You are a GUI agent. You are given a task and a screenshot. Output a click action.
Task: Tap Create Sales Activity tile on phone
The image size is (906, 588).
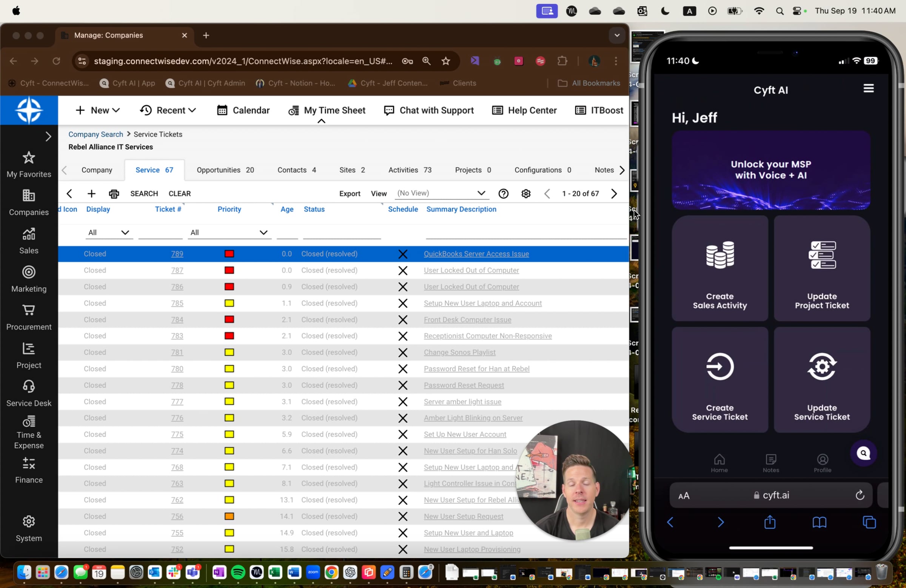click(x=720, y=269)
